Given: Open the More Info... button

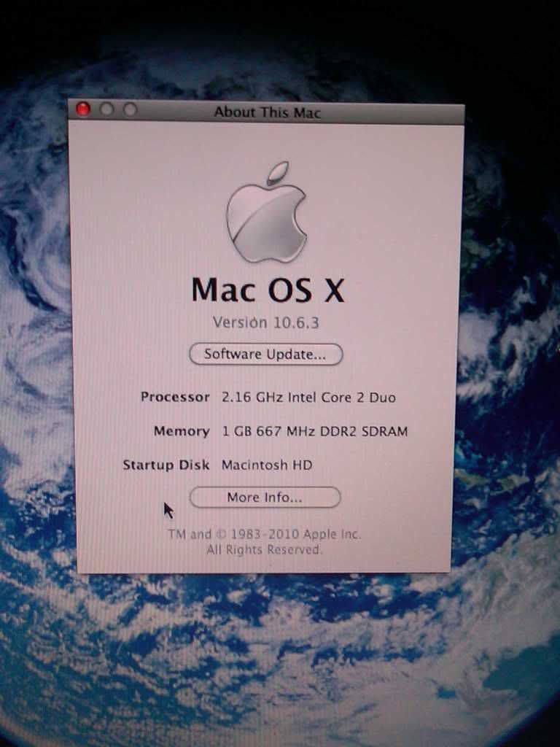Looking at the screenshot, I should click(265, 498).
